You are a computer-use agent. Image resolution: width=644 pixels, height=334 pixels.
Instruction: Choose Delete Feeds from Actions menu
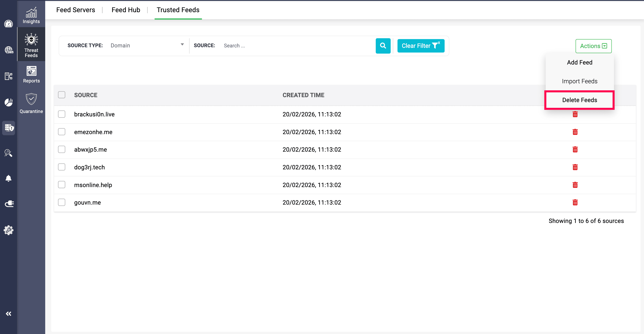point(579,100)
